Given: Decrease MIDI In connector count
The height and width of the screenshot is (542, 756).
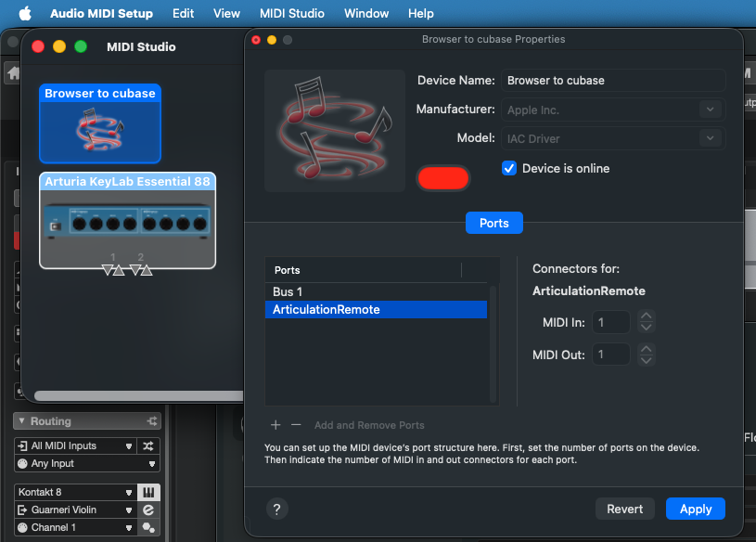Looking at the screenshot, I should tap(646, 328).
